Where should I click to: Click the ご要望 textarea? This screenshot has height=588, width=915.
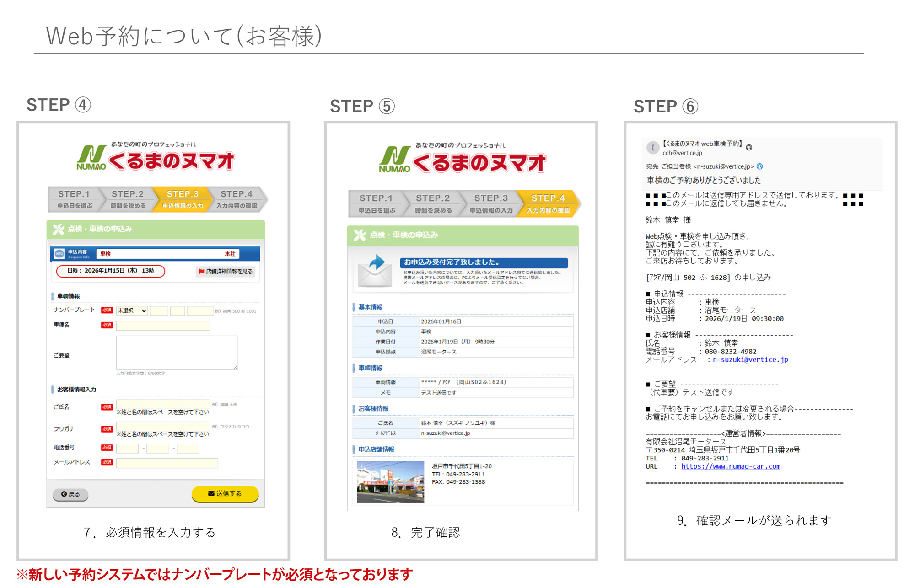pos(177,353)
